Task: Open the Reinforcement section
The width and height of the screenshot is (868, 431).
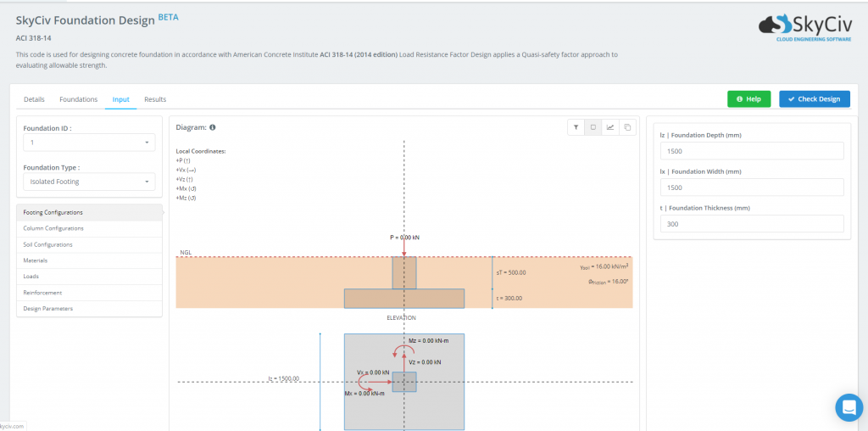Action: [90, 293]
